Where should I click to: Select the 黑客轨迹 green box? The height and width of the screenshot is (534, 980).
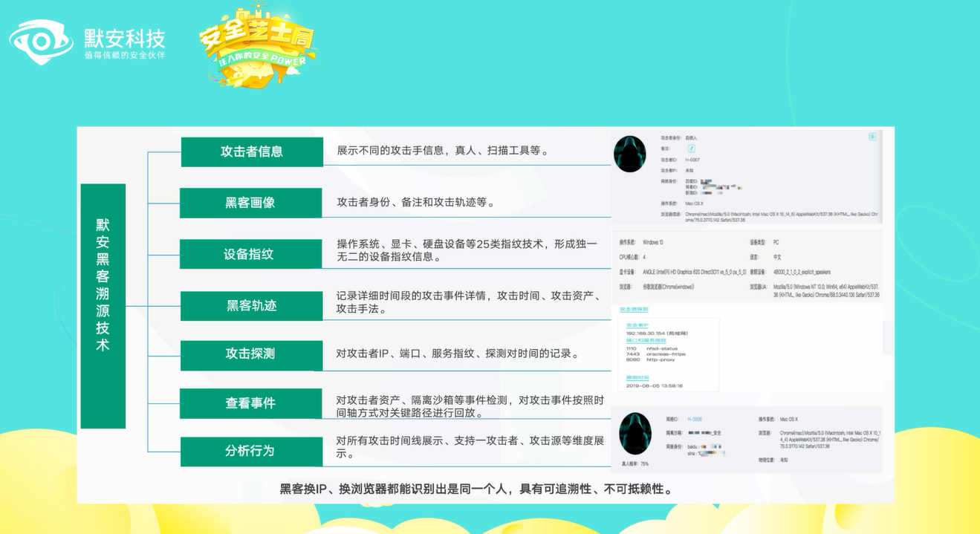click(x=251, y=305)
